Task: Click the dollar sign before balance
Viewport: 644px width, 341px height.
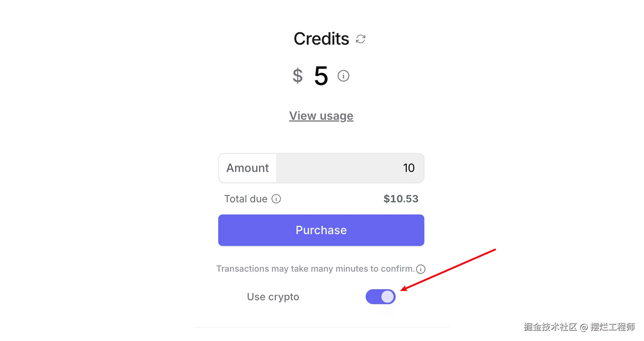Action: coord(297,76)
